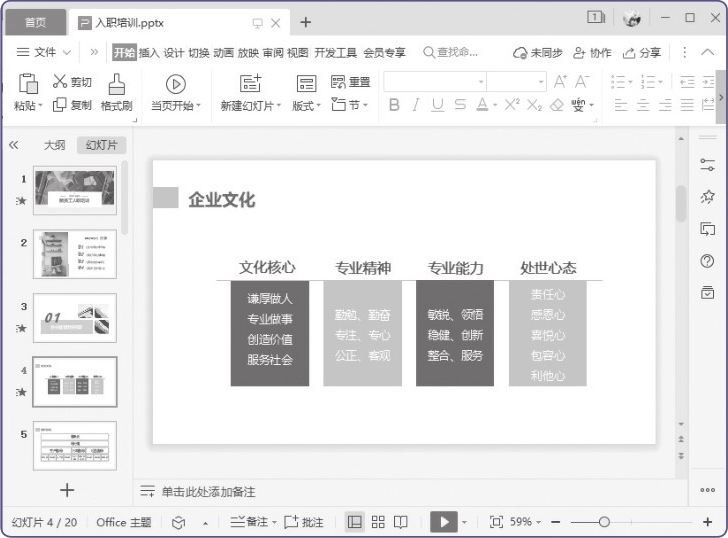Click the help question mark in right sidebar
The image size is (728, 538).
coord(708,261)
